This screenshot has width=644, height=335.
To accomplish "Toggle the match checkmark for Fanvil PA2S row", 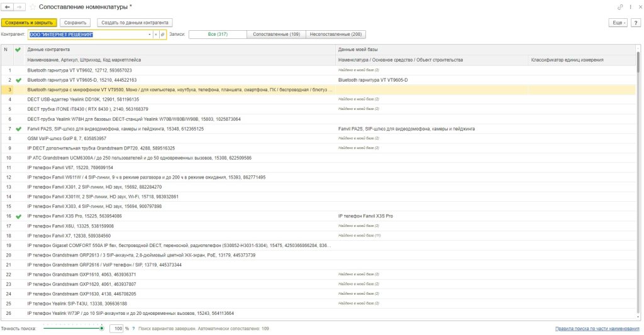I will (x=18, y=129).
